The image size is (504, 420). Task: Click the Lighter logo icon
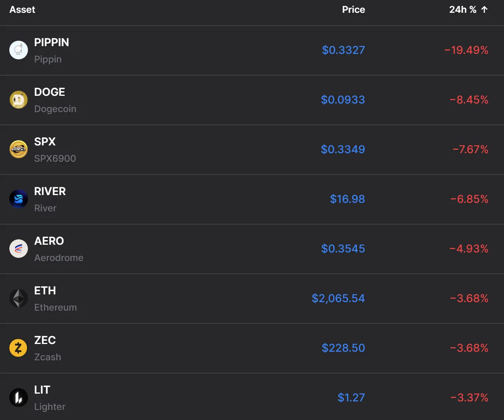pos(19,398)
